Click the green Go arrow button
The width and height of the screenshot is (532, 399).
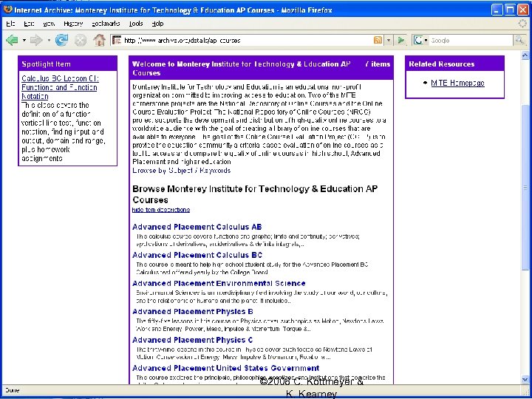[401, 41]
